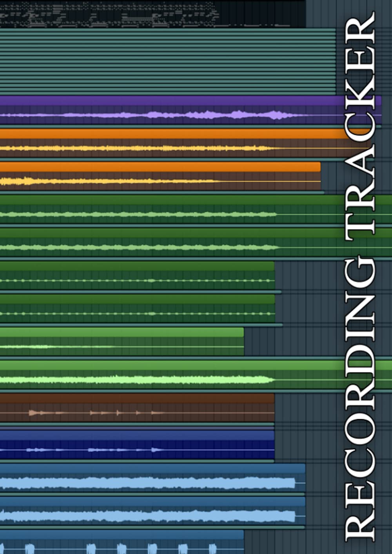Click the RECORDING TRACKER title text

360,277
